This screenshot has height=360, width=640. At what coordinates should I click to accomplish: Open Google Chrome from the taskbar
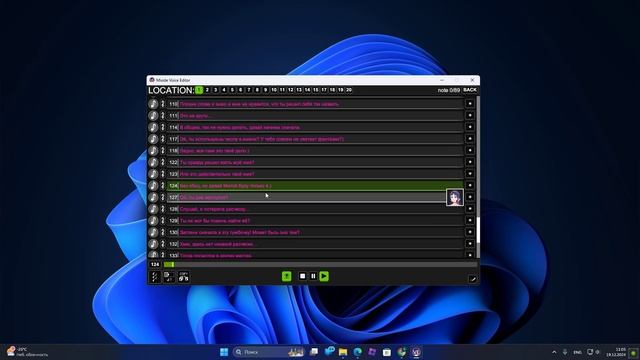402,352
